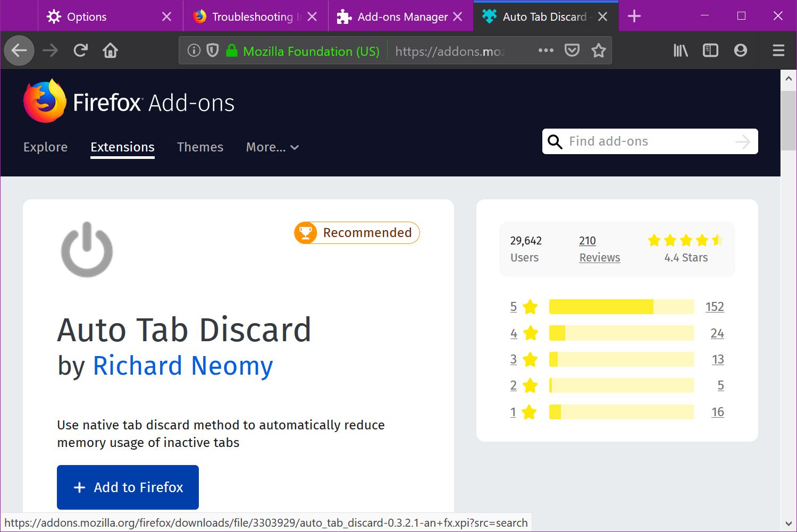Click the Auto Tab Discard power icon

(x=87, y=249)
